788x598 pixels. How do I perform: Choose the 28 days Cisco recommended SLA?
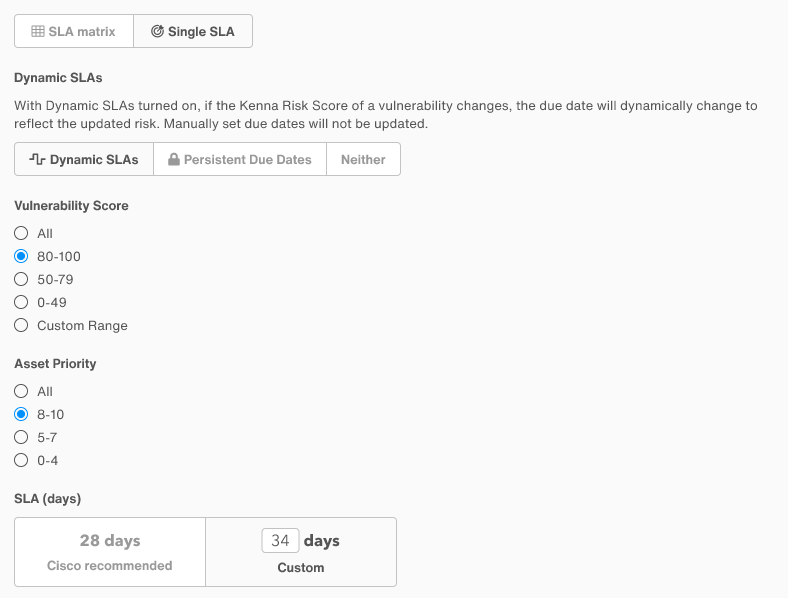[x=110, y=552]
